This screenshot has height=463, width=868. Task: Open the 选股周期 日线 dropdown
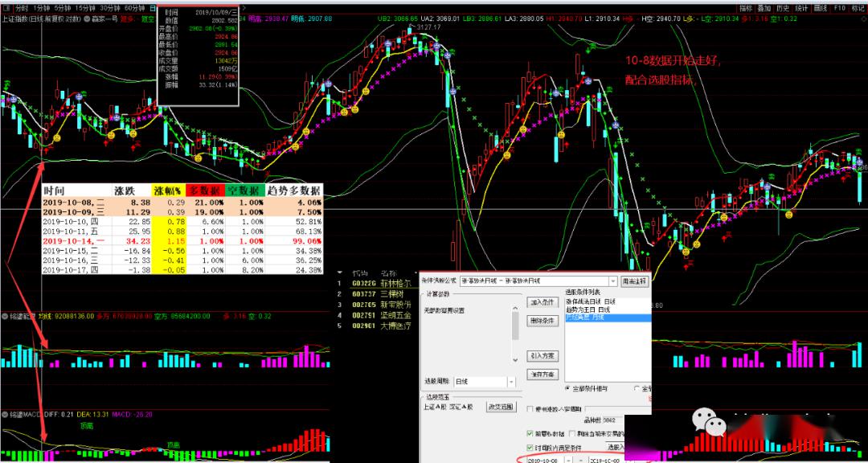pos(511,382)
